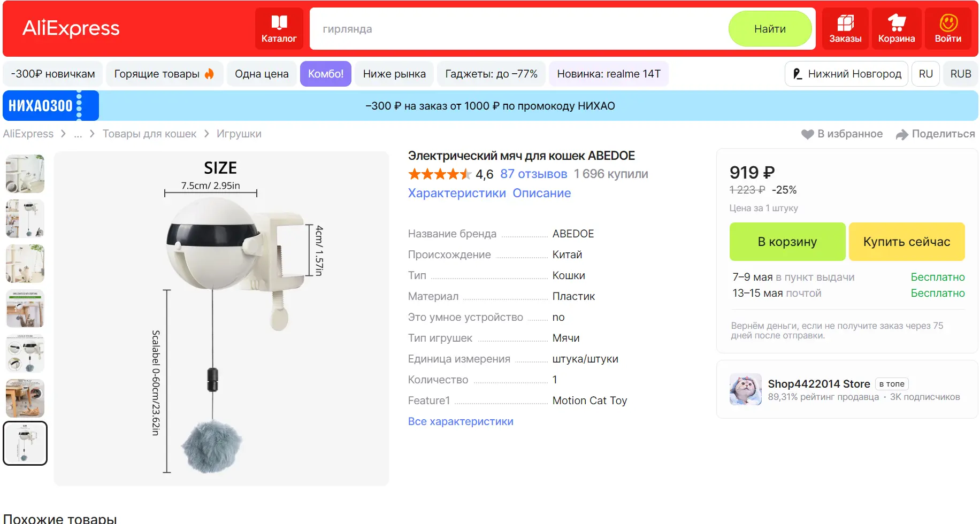Click the AliExpress logo
The image size is (980, 524).
71,28
